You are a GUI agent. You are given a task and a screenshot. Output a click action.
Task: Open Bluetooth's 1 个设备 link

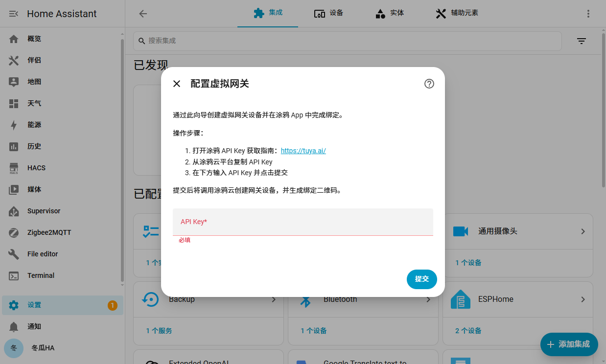[314, 331]
